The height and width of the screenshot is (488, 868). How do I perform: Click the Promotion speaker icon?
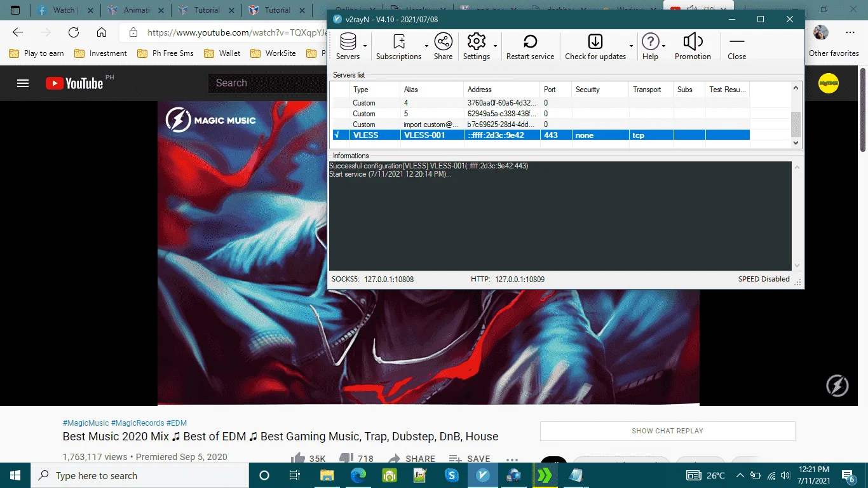pyautogui.click(x=693, y=42)
